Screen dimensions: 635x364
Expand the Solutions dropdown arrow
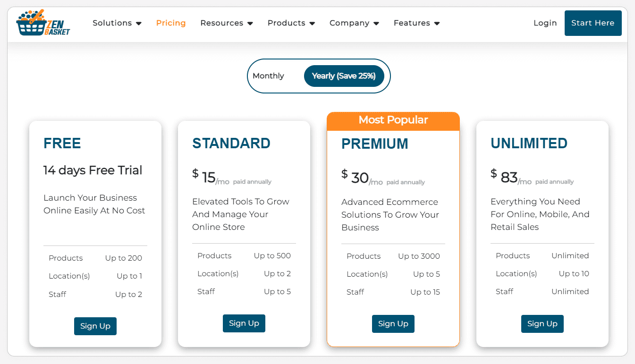point(139,24)
